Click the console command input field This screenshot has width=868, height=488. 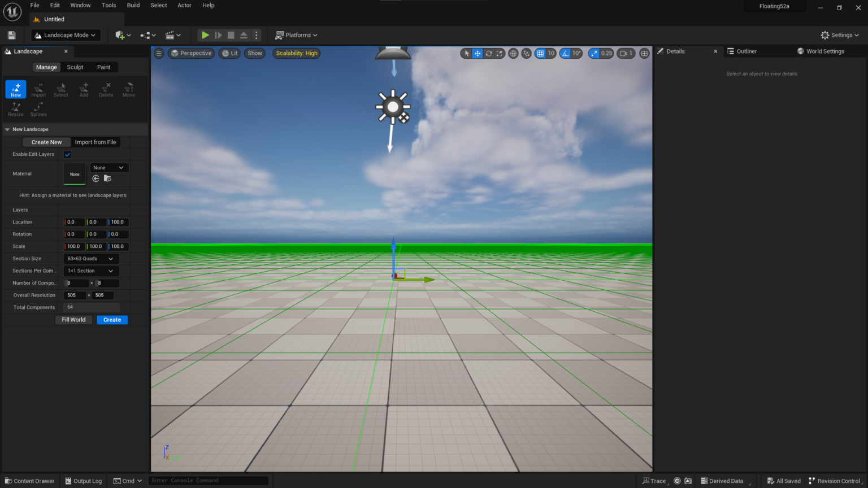tap(209, 481)
